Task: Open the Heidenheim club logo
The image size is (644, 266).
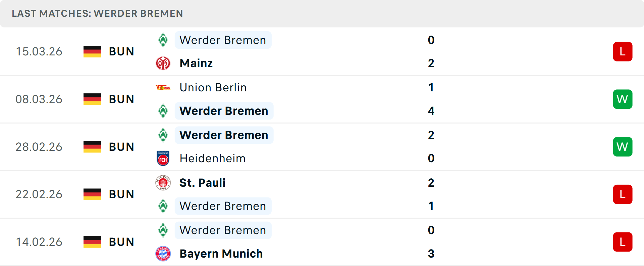Action: click(163, 158)
